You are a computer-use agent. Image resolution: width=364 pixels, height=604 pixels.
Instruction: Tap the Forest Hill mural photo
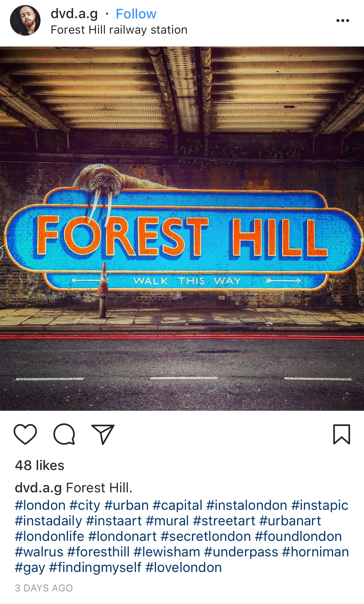(x=182, y=229)
